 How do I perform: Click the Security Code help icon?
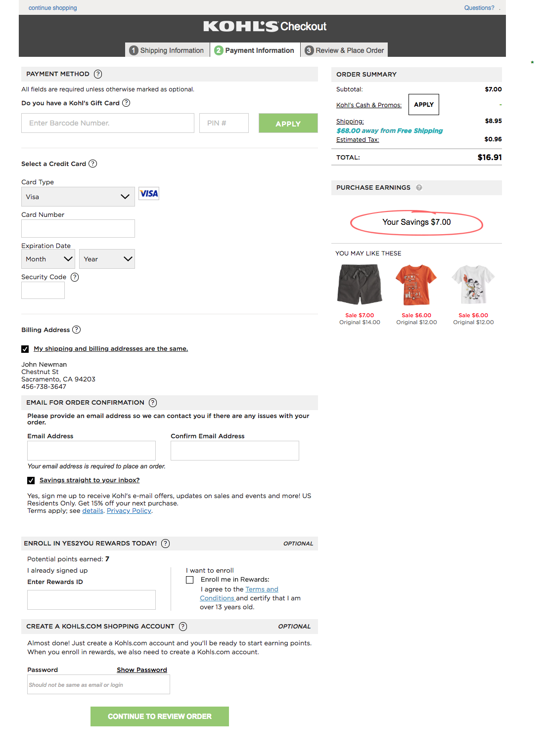coord(75,277)
